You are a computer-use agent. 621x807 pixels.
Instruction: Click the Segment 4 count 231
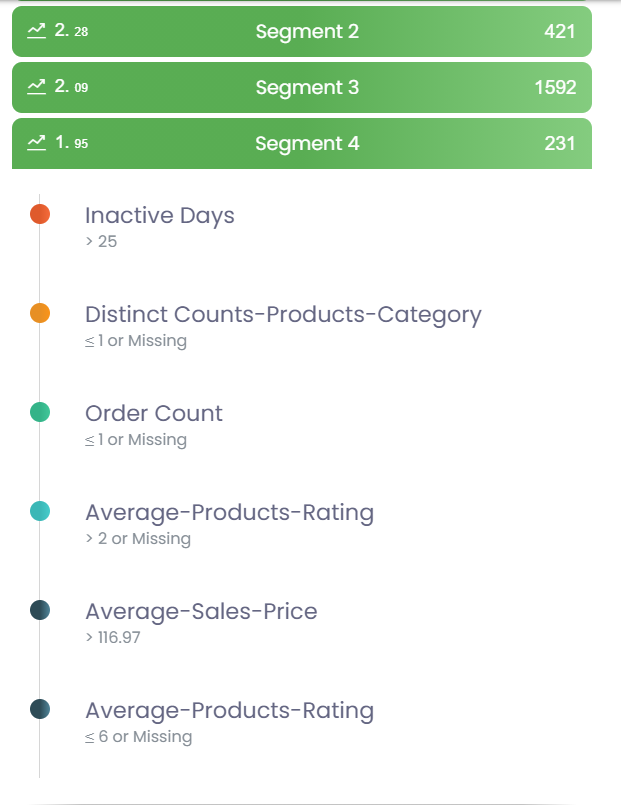[559, 144]
